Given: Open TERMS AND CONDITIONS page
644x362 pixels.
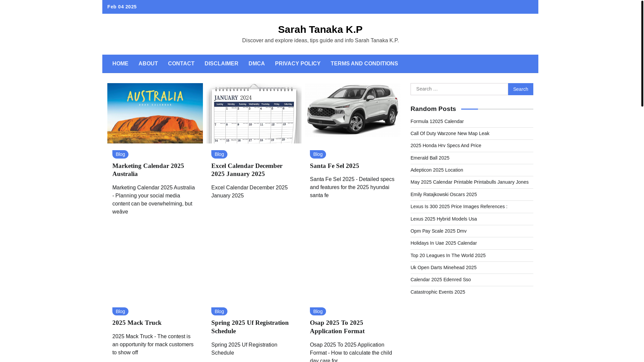Looking at the screenshot, I should [x=364, y=64].
